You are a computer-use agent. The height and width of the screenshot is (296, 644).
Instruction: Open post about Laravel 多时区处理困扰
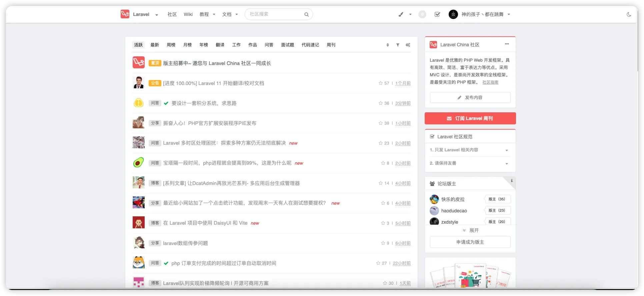pyautogui.click(x=224, y=143)
